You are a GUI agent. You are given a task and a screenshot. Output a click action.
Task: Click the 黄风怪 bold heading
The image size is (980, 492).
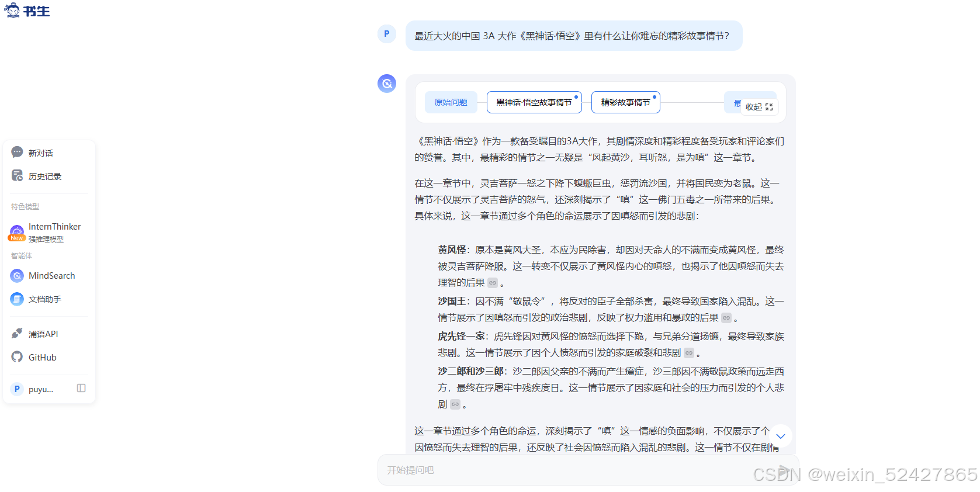(452, 250)
